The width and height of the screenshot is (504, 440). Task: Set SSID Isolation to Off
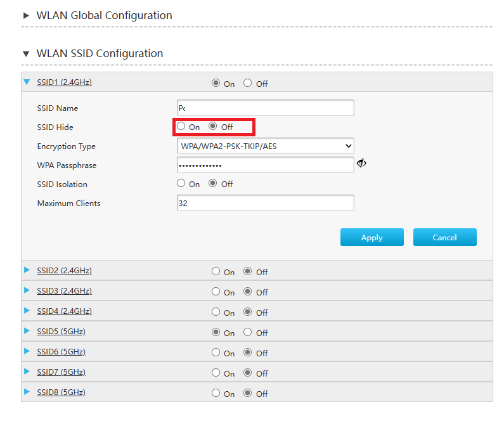(x=213, y=183)
